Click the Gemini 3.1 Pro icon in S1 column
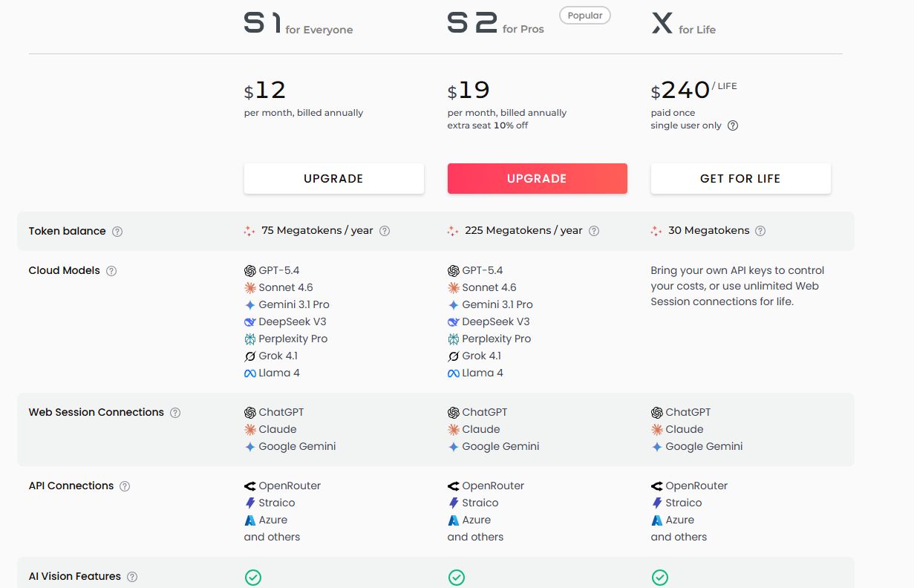The height and width of the screenshot is (588, 914). (x=250, y=305)
